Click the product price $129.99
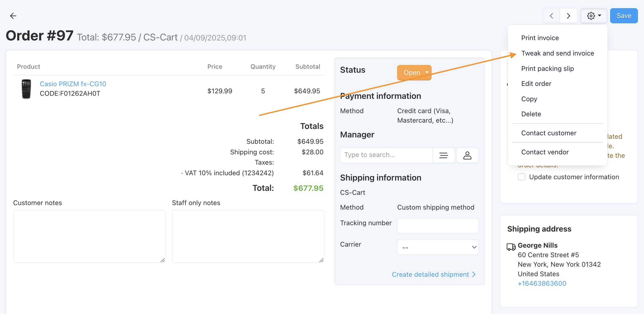The height and width of the screenshot is (314, 644). 220,91
